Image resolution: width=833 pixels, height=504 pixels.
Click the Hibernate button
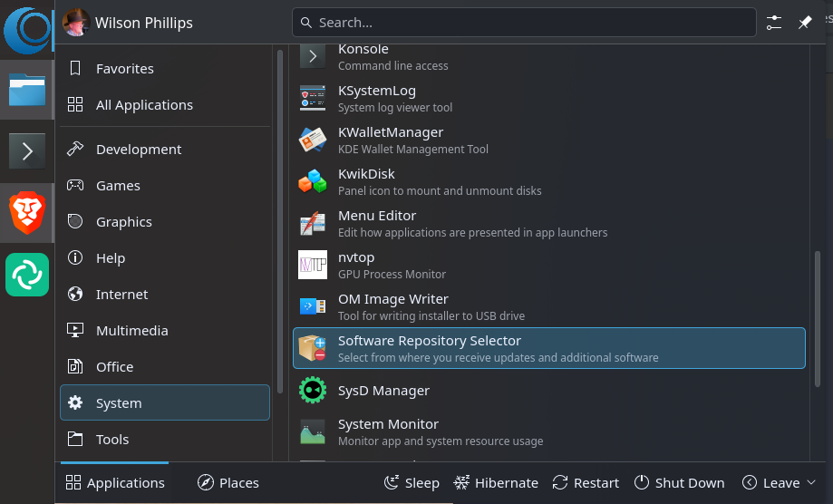tap(496, 482)
